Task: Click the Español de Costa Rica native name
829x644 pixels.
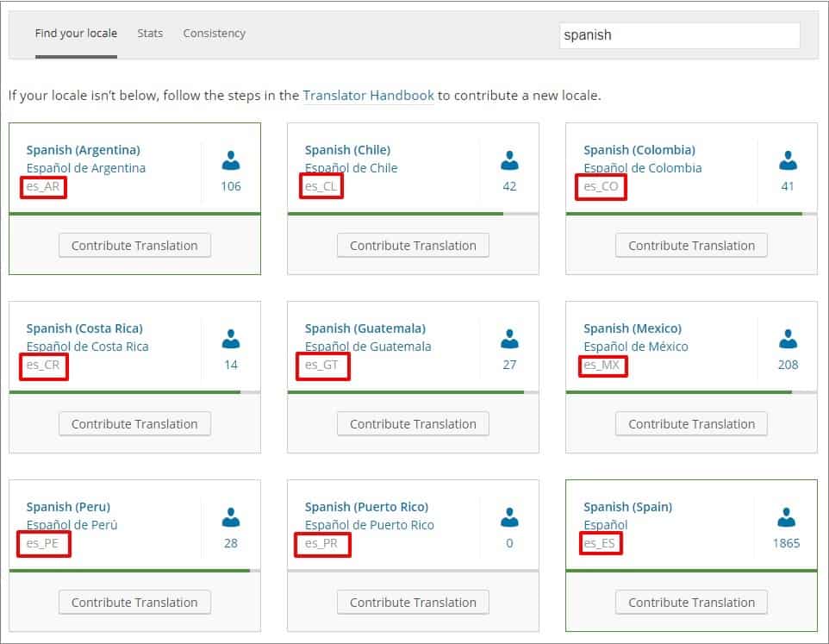Action: point(88,347)
